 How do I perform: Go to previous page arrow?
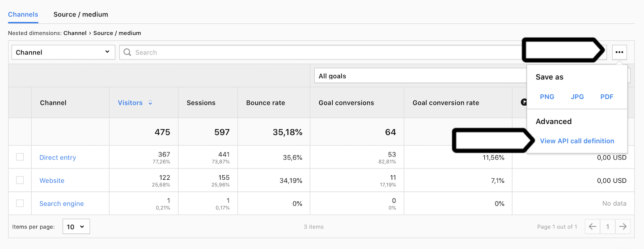tap(593, 227)
